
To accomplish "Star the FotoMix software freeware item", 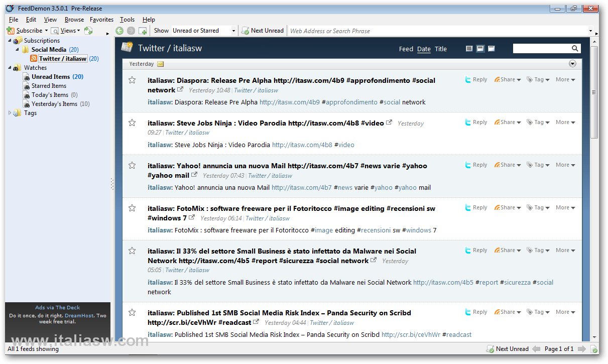I will point(132,208).
